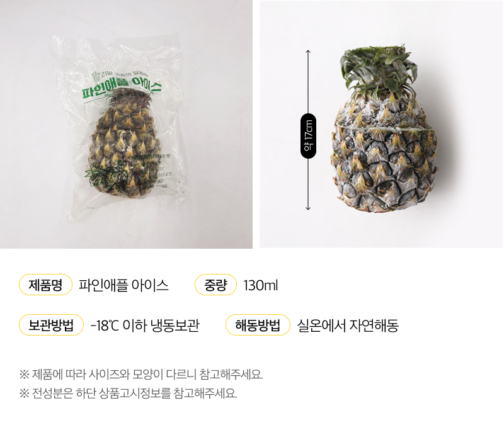This screenshot has height=430, width=504.
Task: Click the top arrowhead of height indicator
Action: [308, 52]
